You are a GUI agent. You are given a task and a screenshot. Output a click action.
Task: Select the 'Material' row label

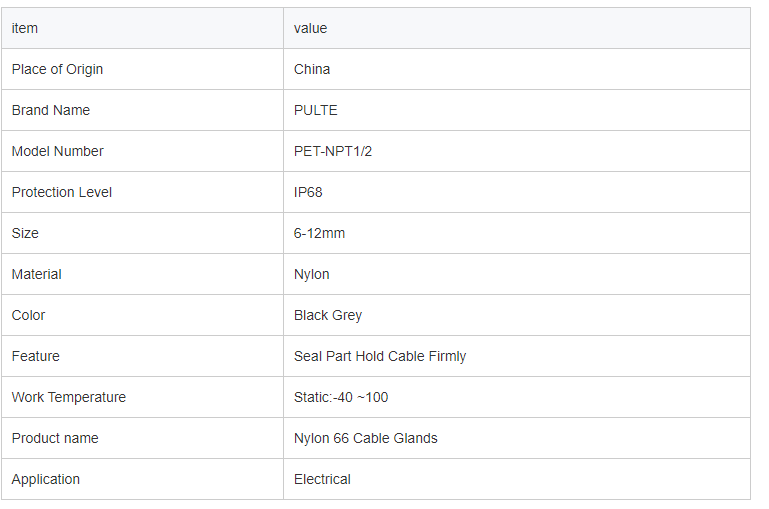click(37, 274)
